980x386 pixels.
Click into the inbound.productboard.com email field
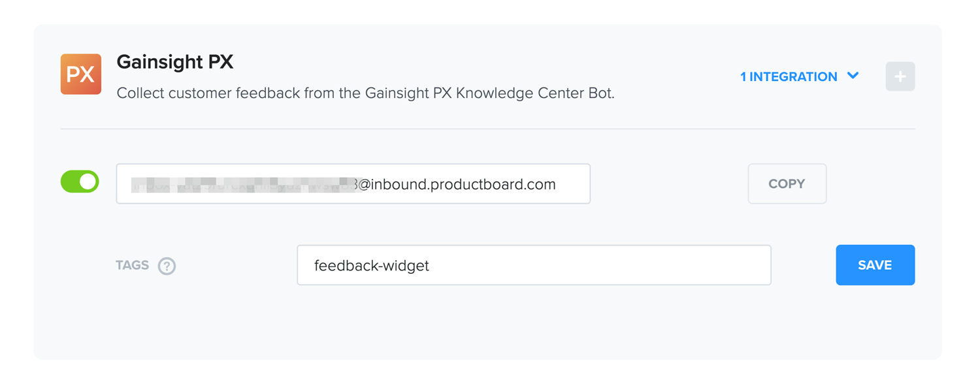pyautogui.click(x=353, y=184)
